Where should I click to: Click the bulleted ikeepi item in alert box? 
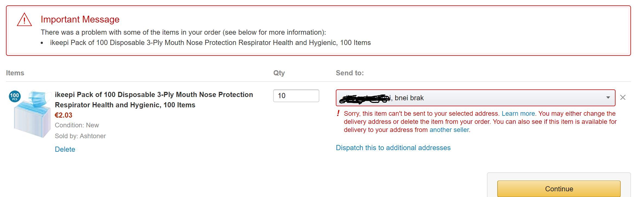[x=210, y=43]
